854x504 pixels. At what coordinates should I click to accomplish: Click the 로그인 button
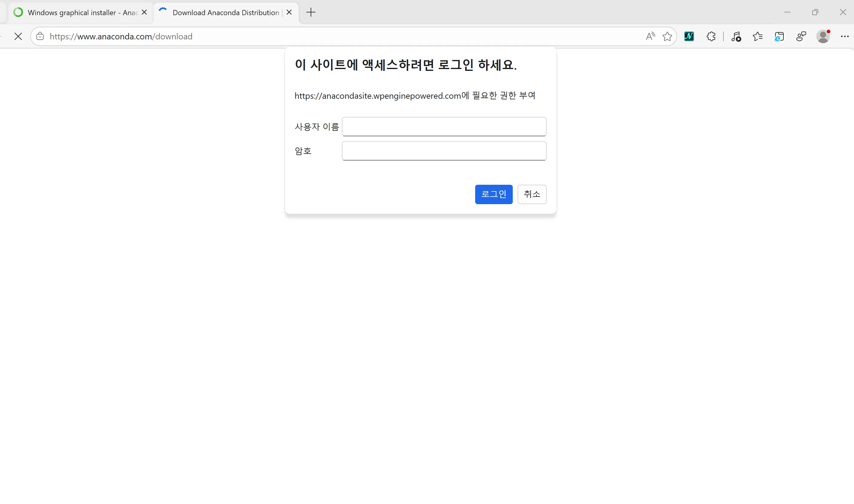[x=494, y=194]
